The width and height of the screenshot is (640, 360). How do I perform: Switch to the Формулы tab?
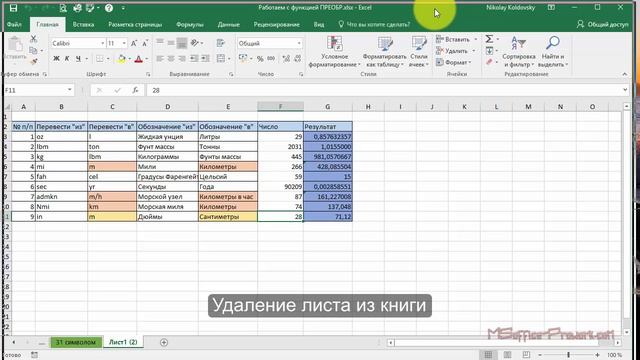click(190, 24)
